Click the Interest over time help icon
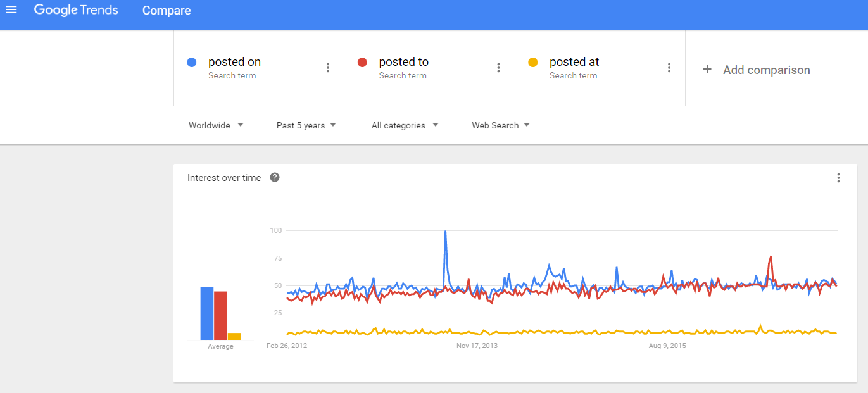This screenshot has height=393, width=868. pyautogui.click(x=275, y=177)
